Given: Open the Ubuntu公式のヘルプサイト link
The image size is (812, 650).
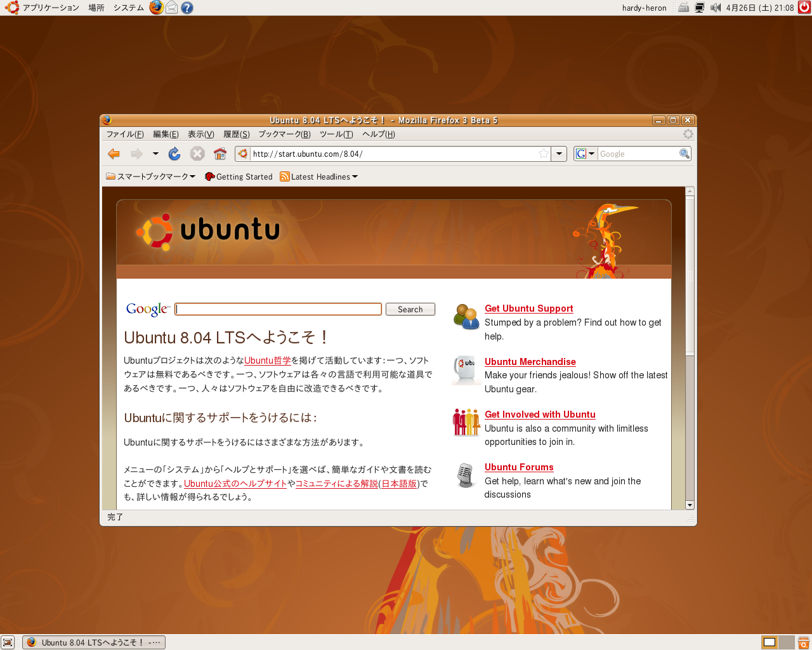Looking at the screenshot, I should click(x=235, y=483).
